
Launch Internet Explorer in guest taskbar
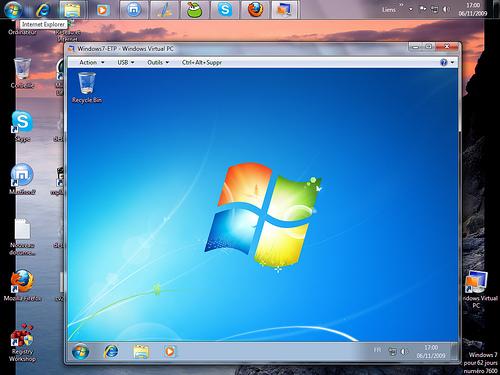coord(111,351)
